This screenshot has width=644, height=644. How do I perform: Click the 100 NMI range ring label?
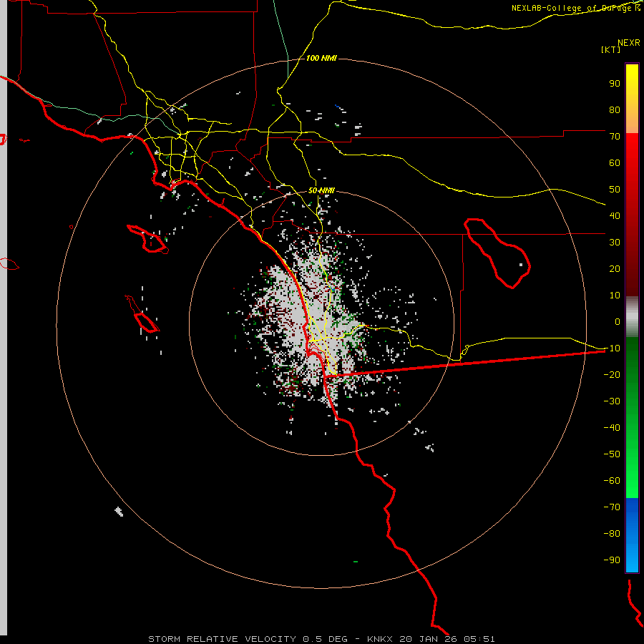click(x=321, y=58)
